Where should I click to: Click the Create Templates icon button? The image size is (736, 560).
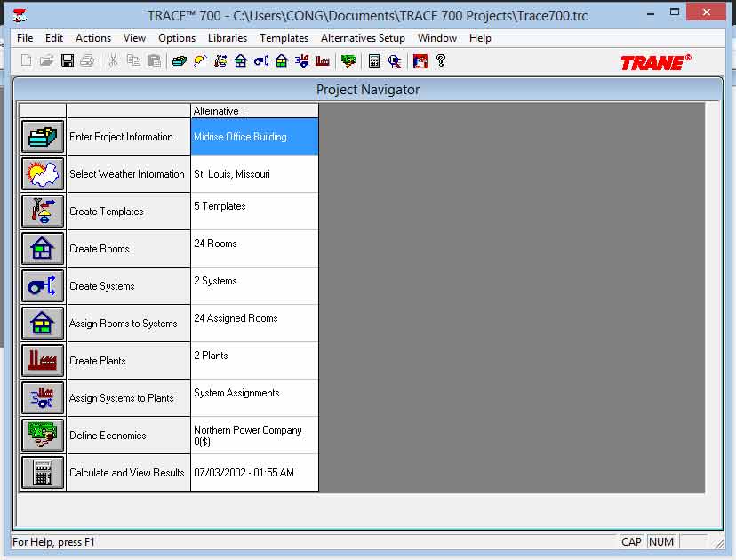point(42,212)
